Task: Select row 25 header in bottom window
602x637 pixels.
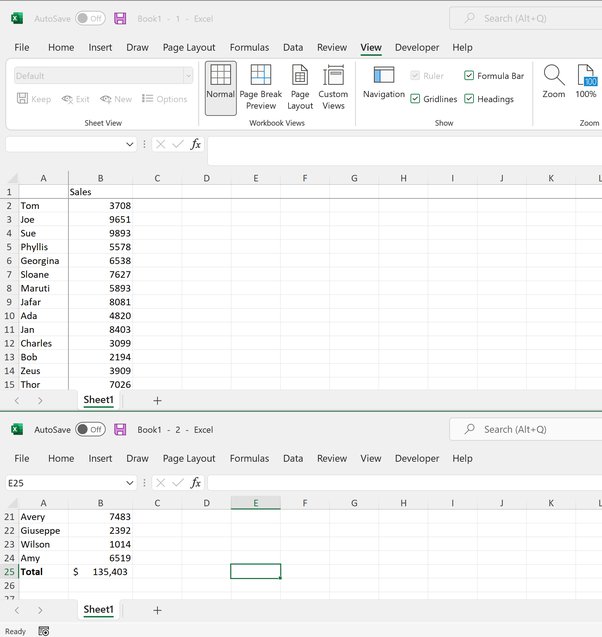Action: click(x=9, y=572)
